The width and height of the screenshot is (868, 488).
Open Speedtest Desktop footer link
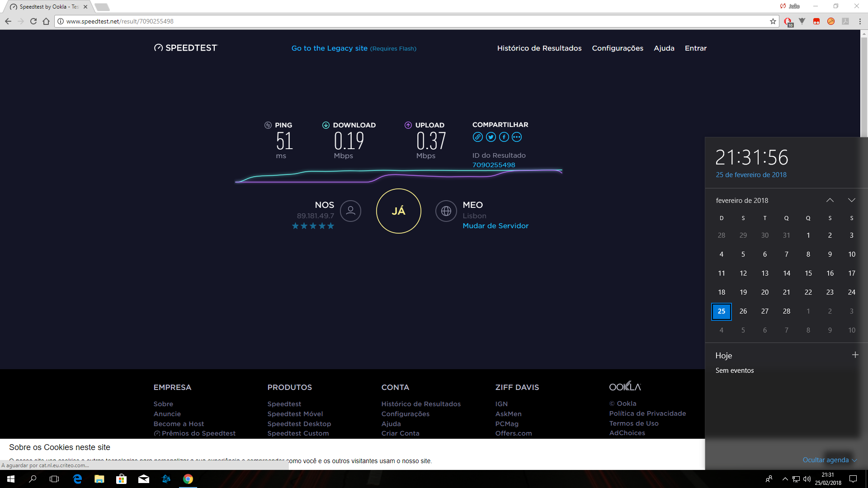pyautogui.click(x=299, y=424)
